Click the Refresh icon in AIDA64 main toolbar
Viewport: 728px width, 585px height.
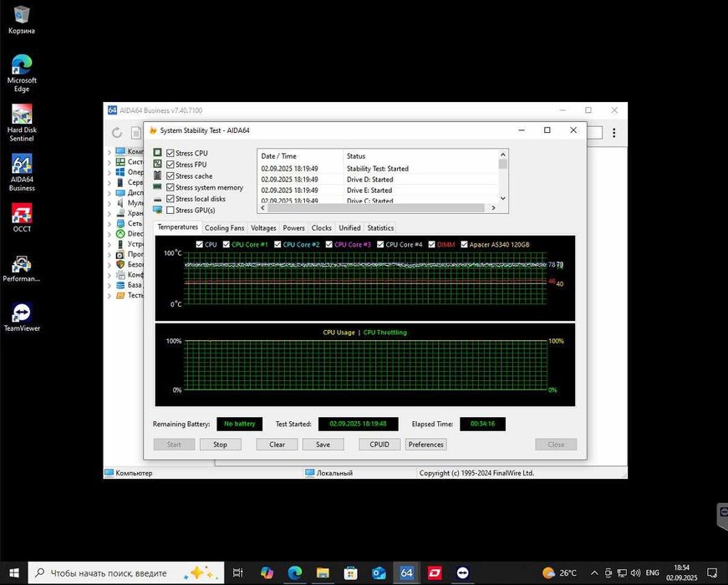117,133
